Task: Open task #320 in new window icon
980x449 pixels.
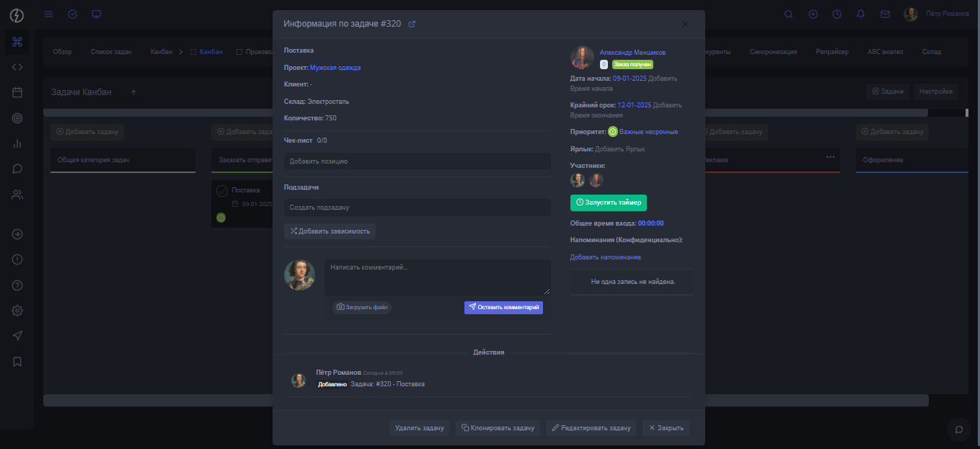Action: [x=412, y=24]
